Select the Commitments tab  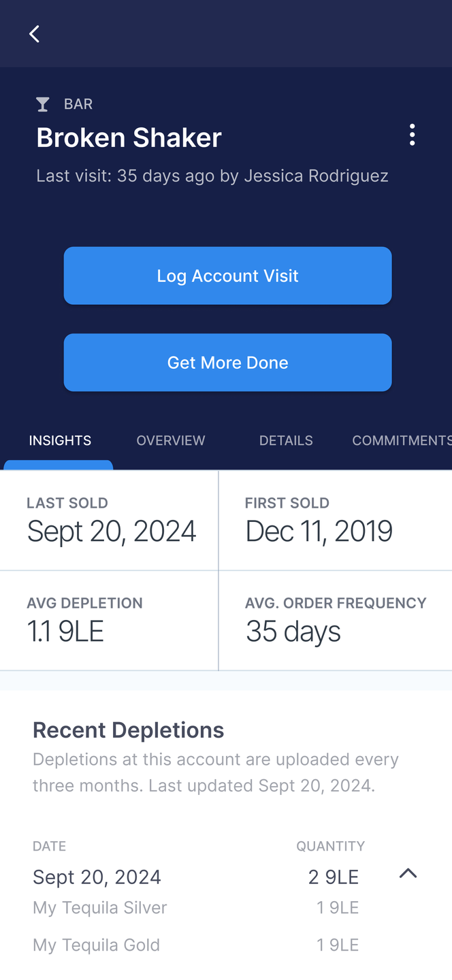[x=400, y=440]
